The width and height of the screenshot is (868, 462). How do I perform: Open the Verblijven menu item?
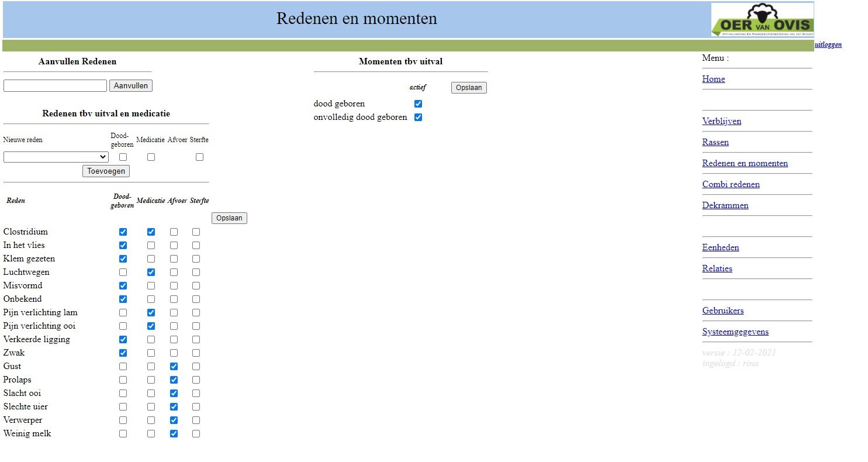[721, 121]
